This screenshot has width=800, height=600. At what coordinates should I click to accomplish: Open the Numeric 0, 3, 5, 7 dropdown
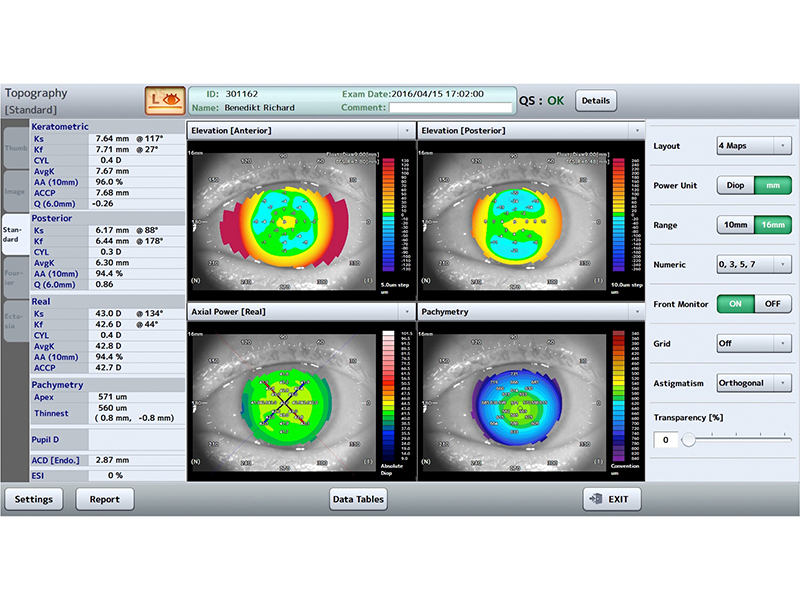point(754,264)
